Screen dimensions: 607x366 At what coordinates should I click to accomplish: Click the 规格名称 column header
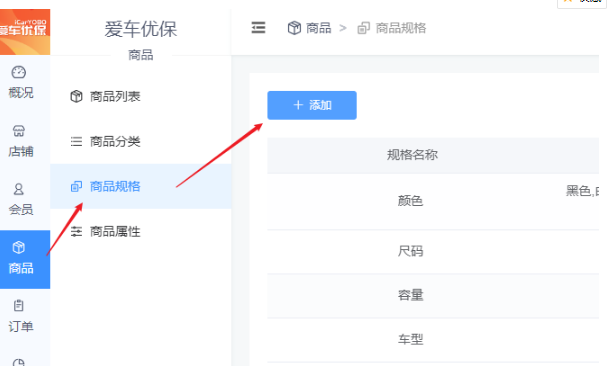point(412,155)
